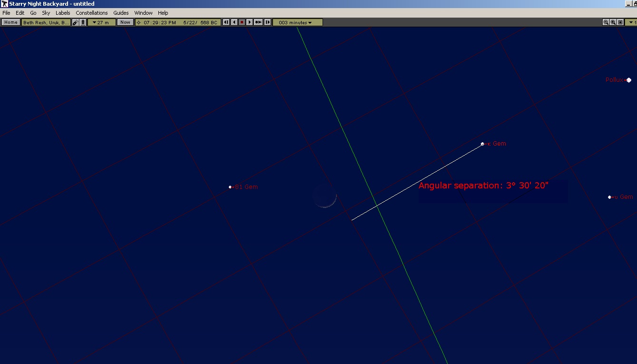
Task: Open the 27 m elevation dropdown
Action: [x=101, y=22]
